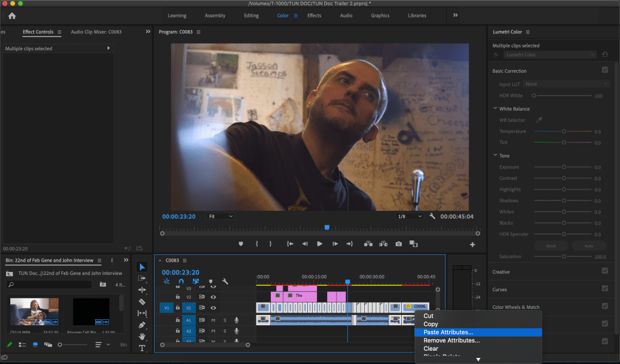Click the Add Marker icon below the monitor
This screenshot has height=364, width=620.
(241, 244)
